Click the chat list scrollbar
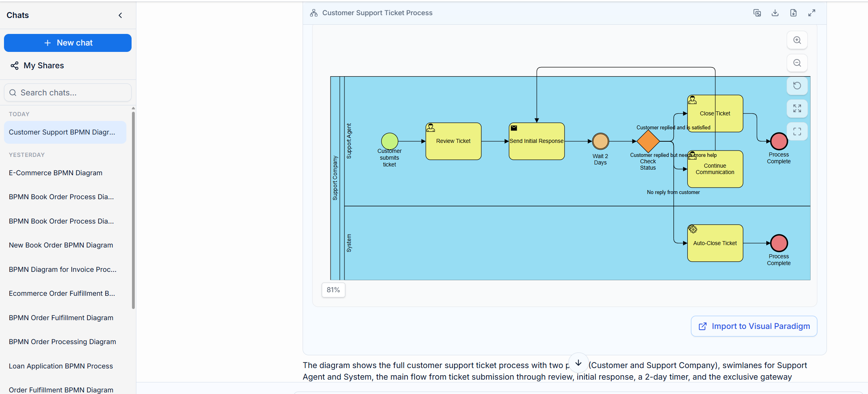The height and width of the screenshot is (394, 868). 133,210
